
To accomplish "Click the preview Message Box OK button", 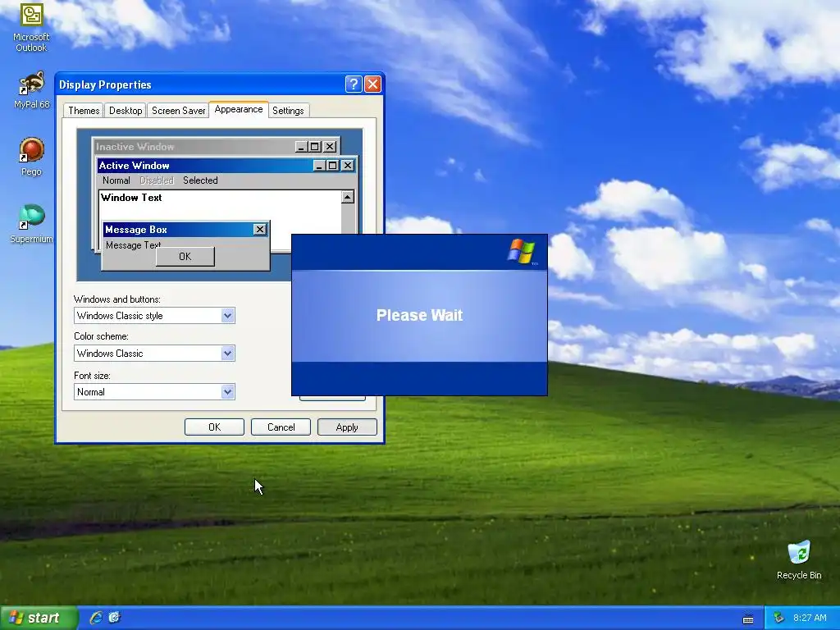I will pos(185,257).
